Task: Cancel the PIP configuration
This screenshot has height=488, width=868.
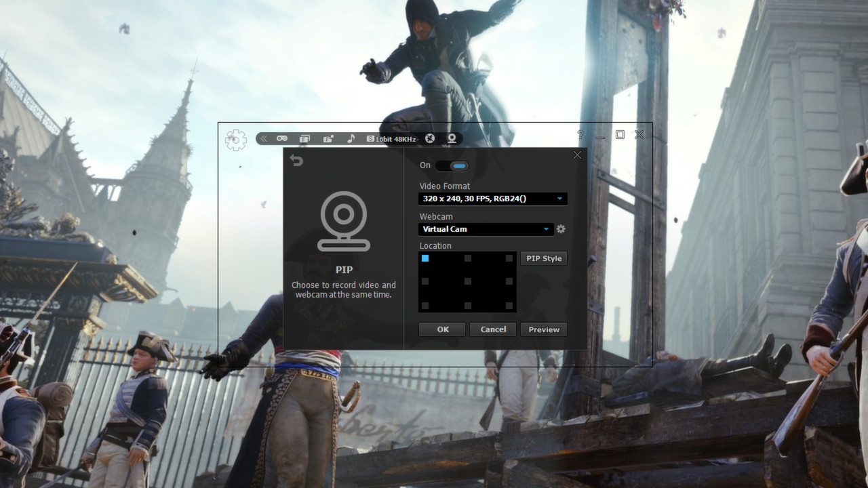Action: [x=492, y=329]
